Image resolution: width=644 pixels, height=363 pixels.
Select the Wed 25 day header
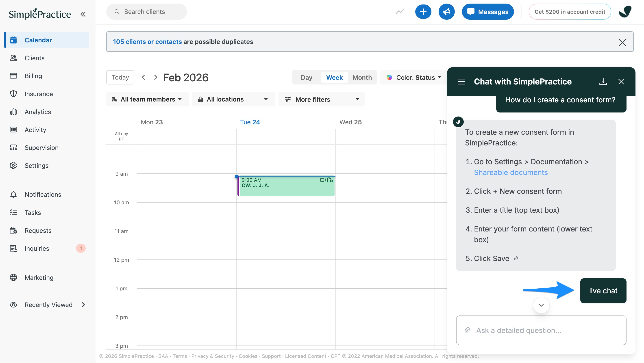[350, 122]
